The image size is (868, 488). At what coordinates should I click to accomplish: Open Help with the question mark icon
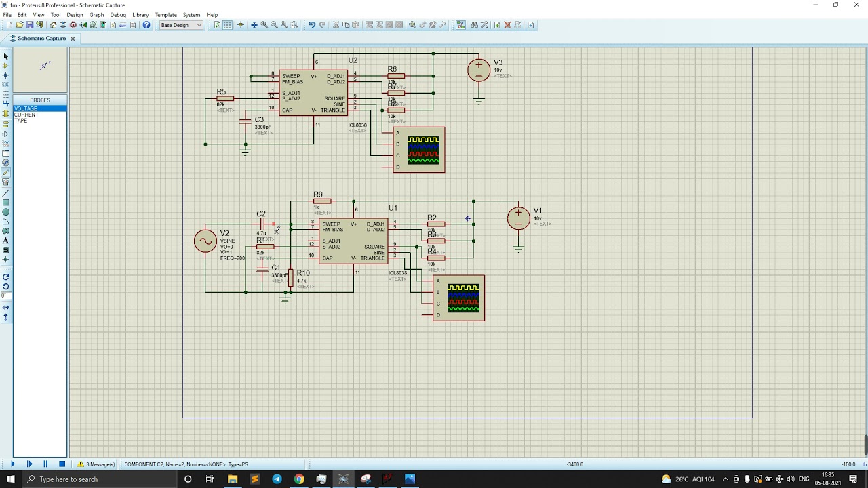[x=146, y=25]
